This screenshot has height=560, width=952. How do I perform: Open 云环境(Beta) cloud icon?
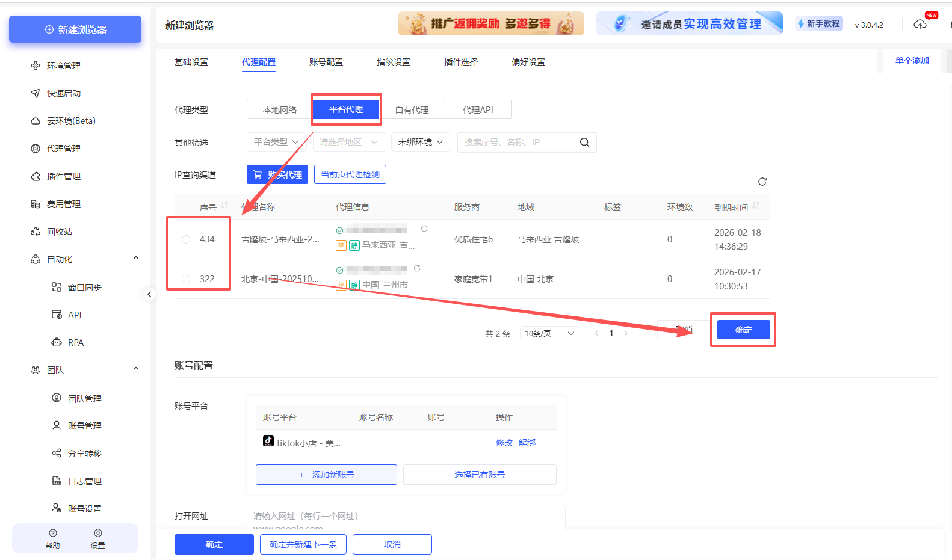tap(36, 121)
